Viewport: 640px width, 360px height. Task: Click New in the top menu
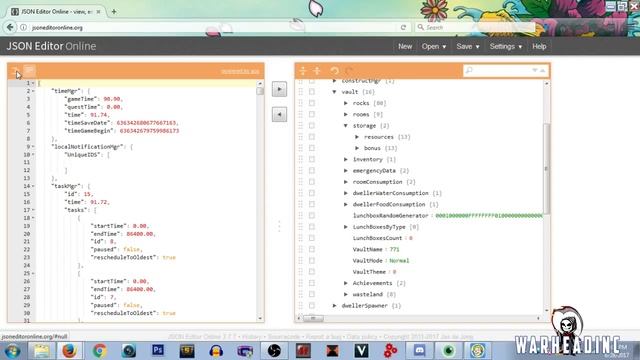point(405,47)
